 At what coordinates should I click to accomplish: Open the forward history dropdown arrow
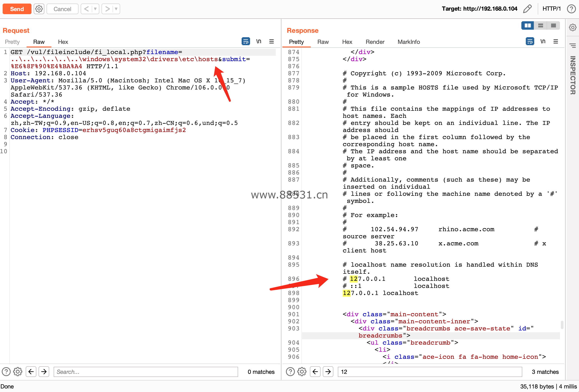116,9
